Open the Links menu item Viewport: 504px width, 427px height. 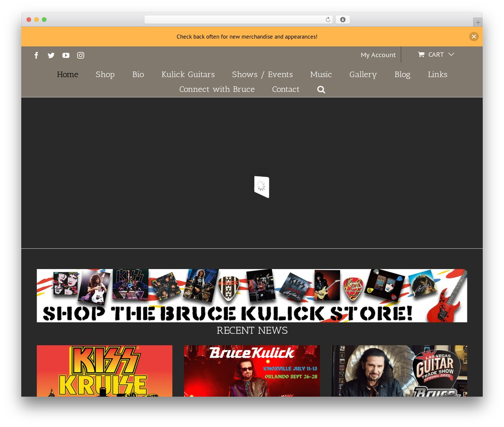[437, 74]
